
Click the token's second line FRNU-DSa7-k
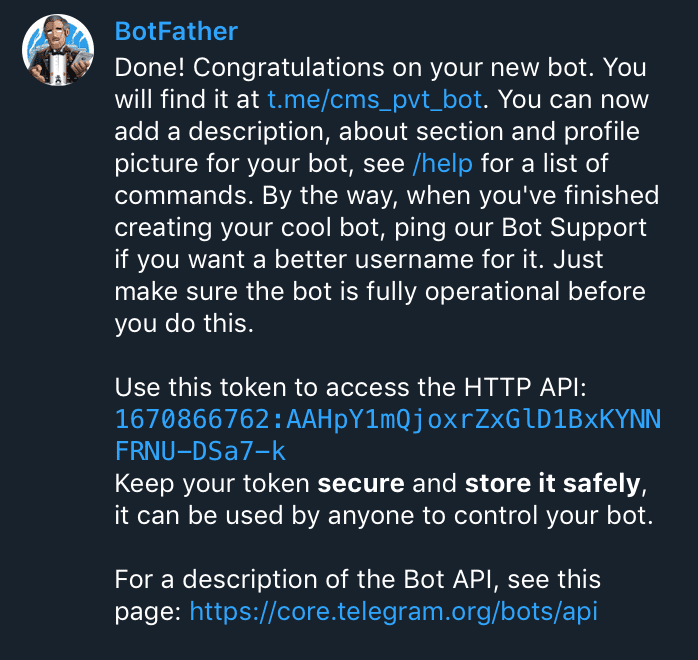(x=200, y=452)
